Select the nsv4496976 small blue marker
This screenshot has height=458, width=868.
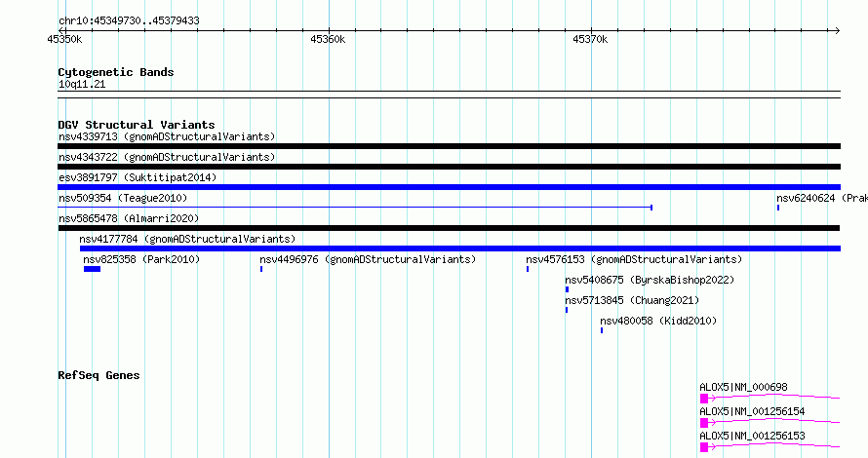[x=261, y=269]
